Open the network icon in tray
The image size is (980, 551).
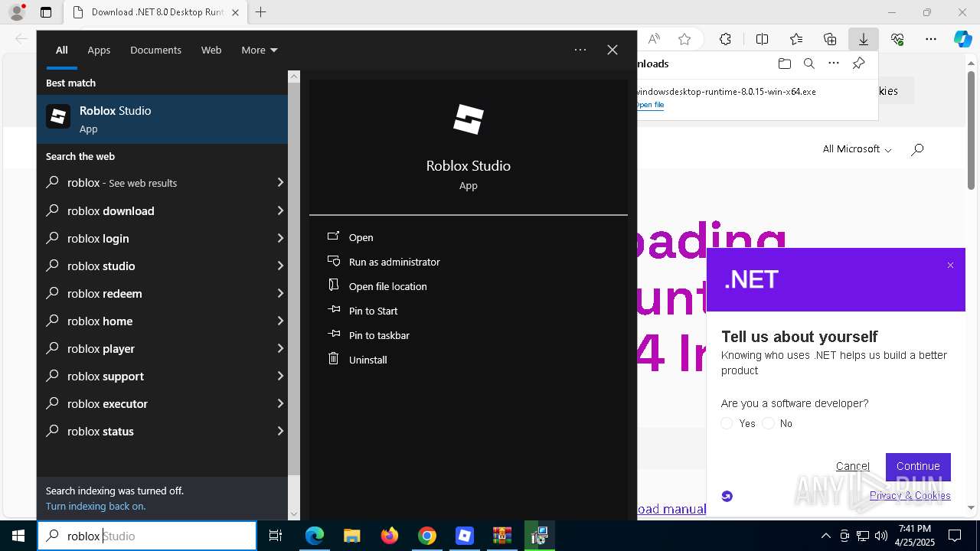click(x=862, y=536)
